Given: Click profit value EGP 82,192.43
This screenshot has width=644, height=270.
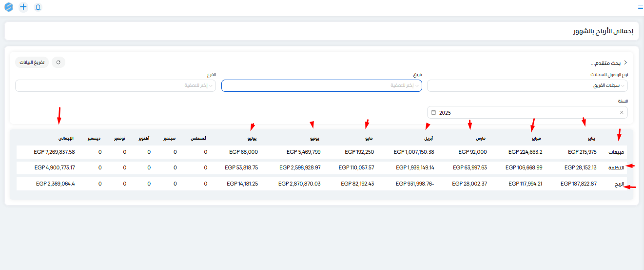Looking at the screenshot, I should pos(357,184).
